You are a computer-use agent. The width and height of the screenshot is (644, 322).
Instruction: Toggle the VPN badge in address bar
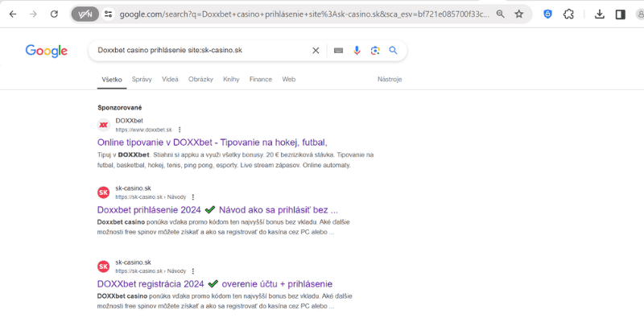coord(85,14)
